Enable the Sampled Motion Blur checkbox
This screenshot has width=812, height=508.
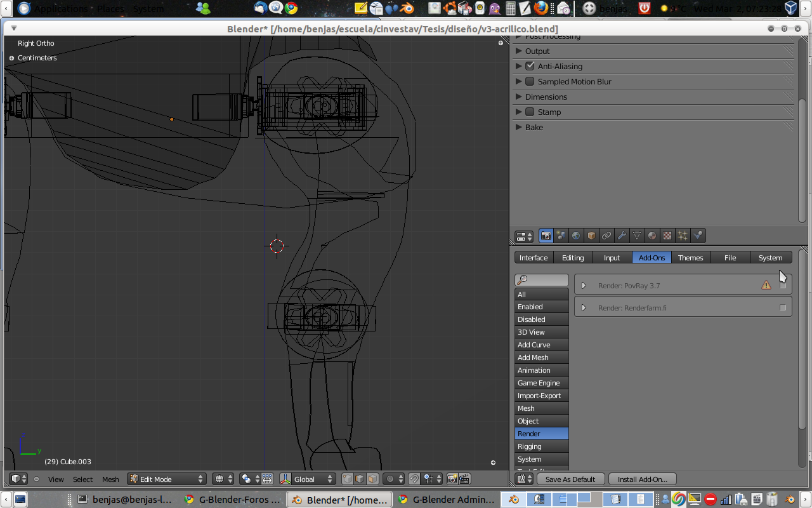point(530,81)
